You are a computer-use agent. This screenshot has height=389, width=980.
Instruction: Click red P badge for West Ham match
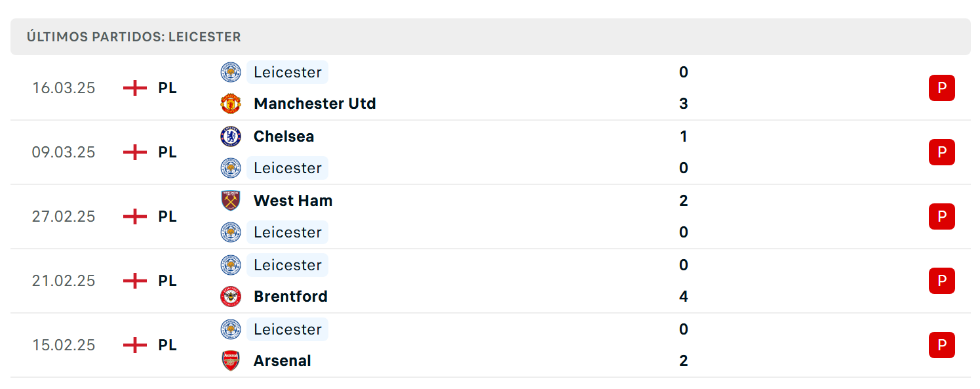(942, 216)
